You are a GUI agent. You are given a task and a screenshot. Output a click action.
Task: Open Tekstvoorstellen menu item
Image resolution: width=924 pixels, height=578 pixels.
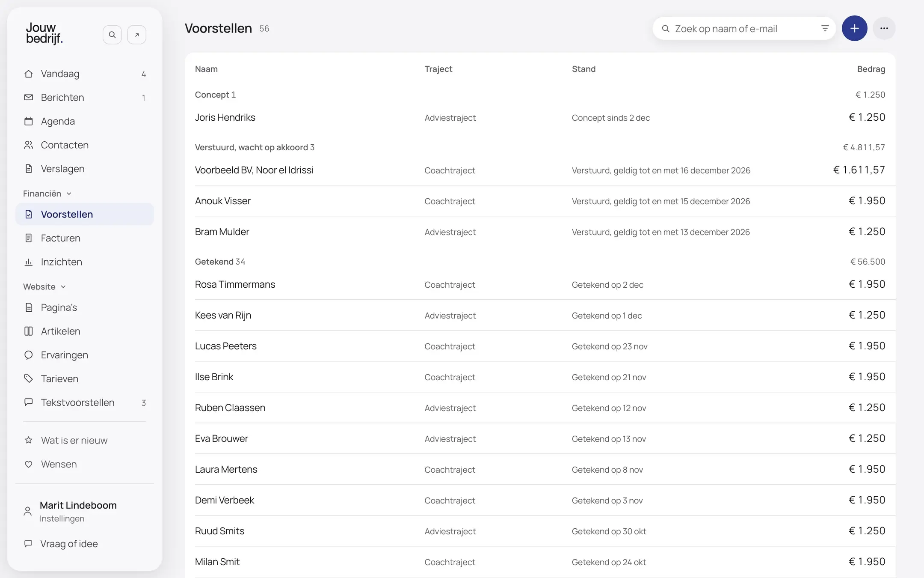coord(85,402)
